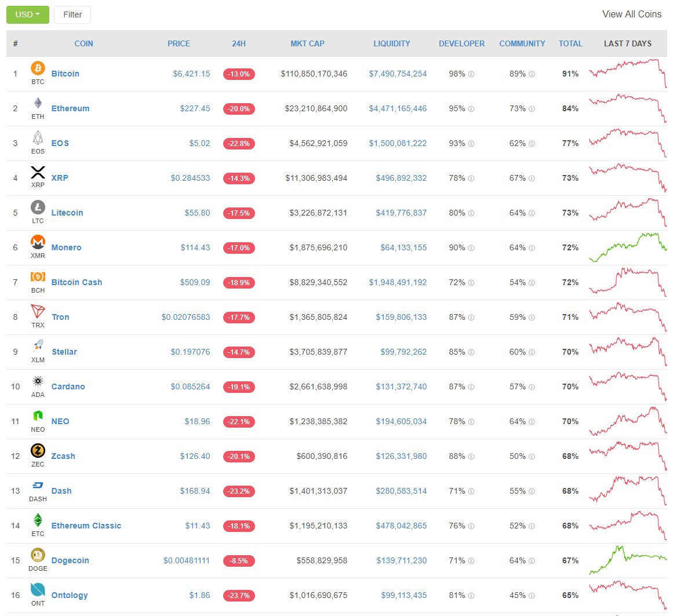The height and width of the screenshot is (616, 673).
Task: Click Bitcoin's 7-day sparkline chart
Action: pyautogui.click(x=628, y=74)
